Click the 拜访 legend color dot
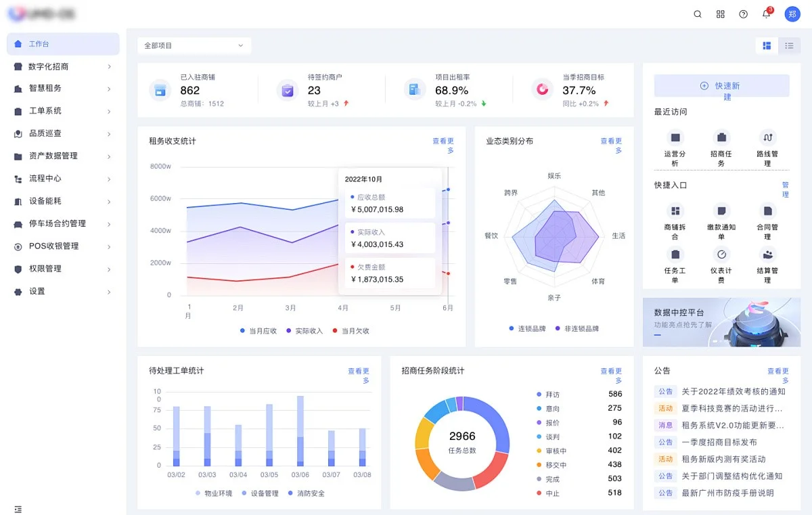Image resolution: width=812 pixels, height=515 pixels. (x=539, y=395)
